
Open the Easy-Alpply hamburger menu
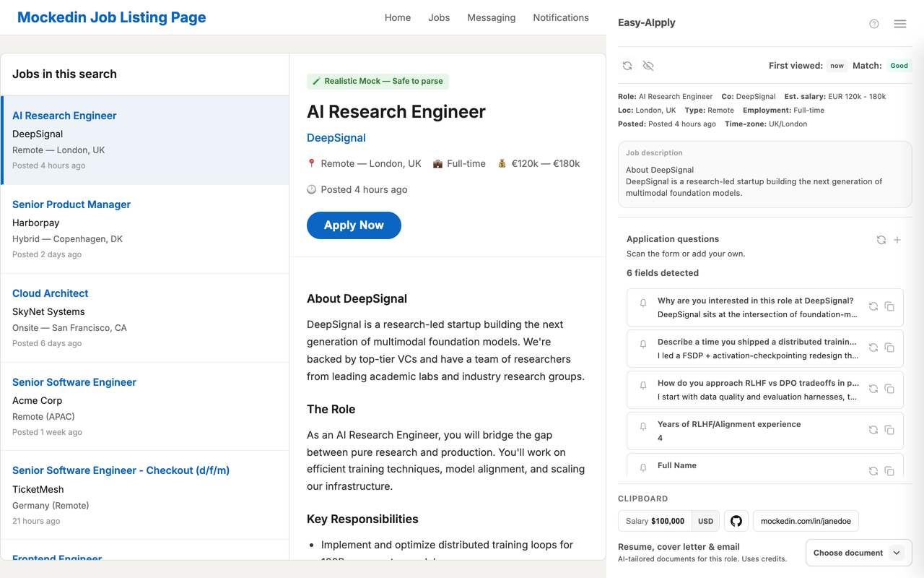pyautogui.click(x=900, y=24)
